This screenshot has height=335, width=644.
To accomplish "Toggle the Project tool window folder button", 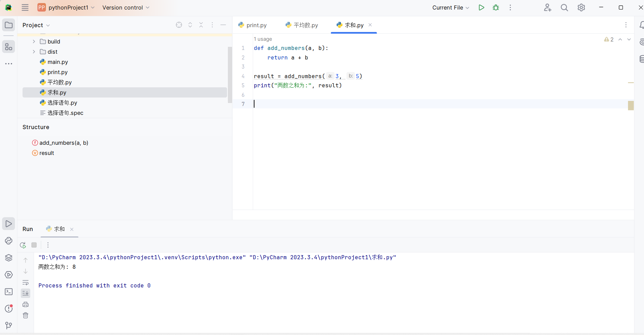I will click(9, 25).
